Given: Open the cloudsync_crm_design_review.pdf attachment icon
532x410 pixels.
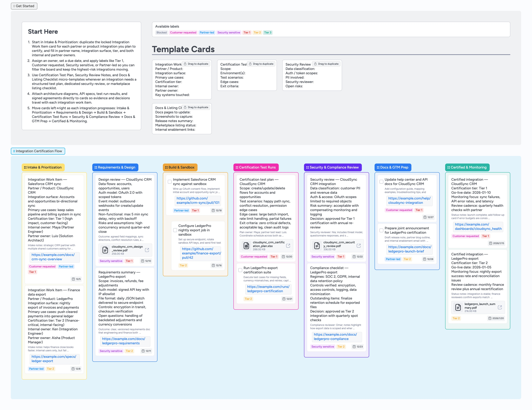Looking at the screenshot, I should [x=105, y=250].
